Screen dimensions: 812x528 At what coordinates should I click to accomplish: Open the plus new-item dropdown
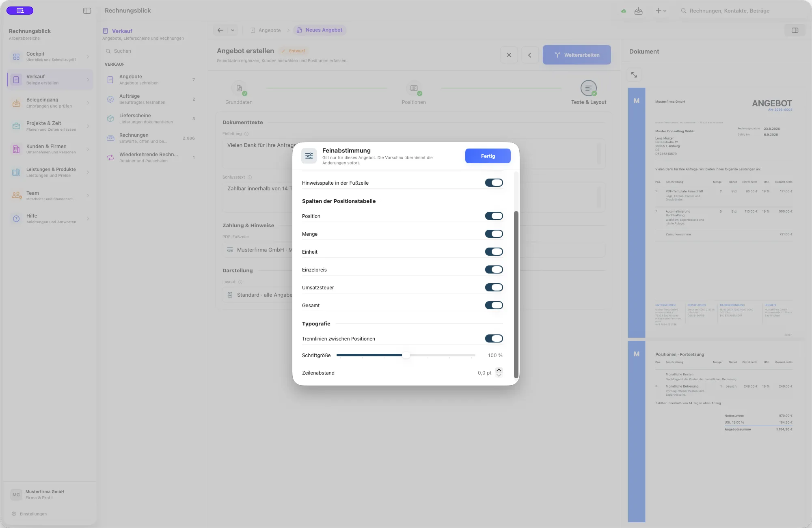661,11
